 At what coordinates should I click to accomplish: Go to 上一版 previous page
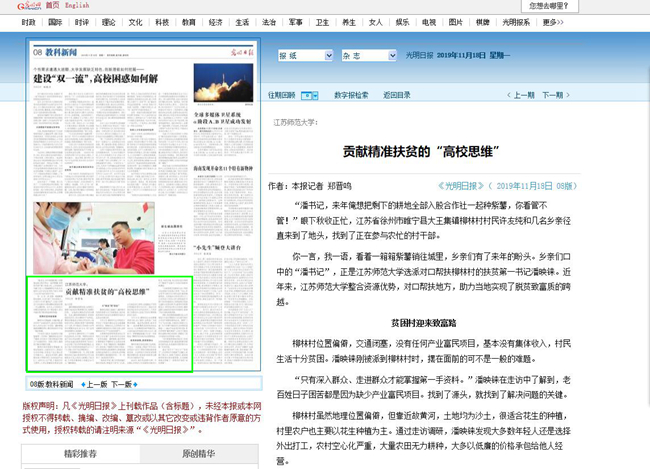coord(93,383)
